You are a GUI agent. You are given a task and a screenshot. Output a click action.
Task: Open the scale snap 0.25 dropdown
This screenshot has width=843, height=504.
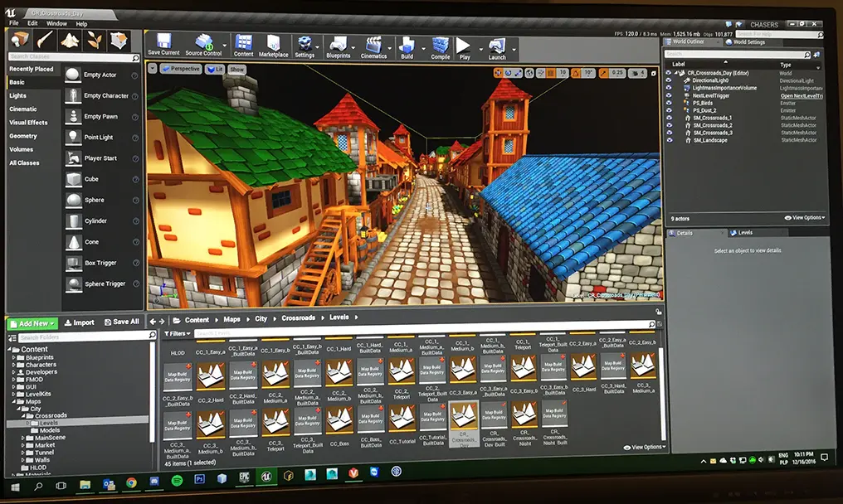coord(617,73)
